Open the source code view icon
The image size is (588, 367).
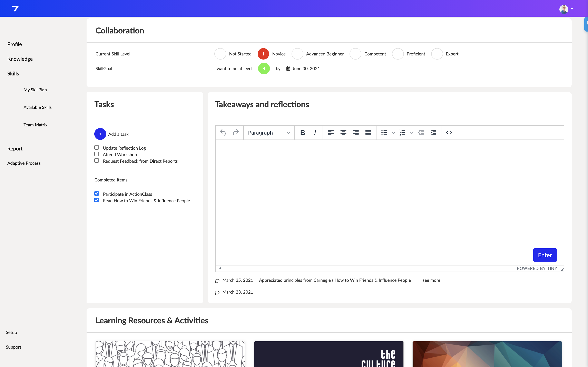449,133
